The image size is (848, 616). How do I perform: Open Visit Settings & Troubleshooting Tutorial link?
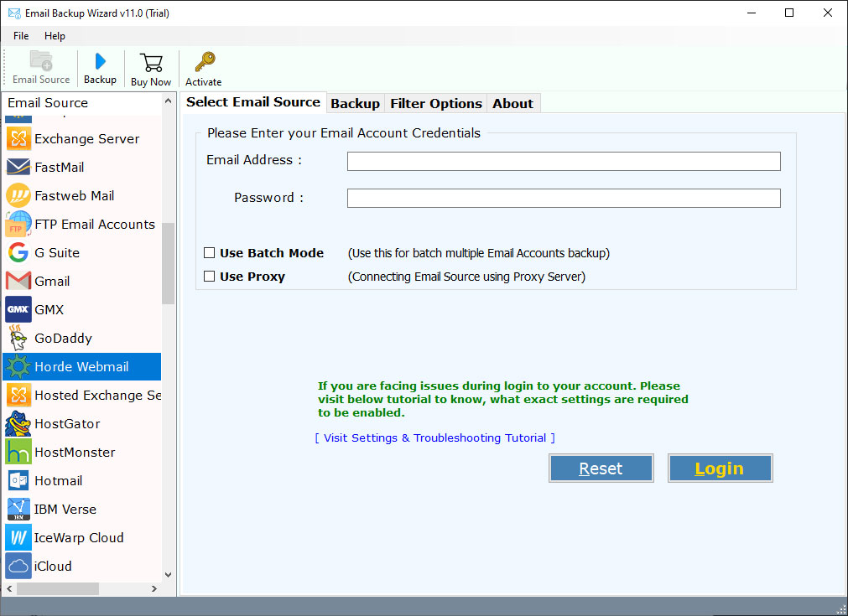click(x=434, y=437)
